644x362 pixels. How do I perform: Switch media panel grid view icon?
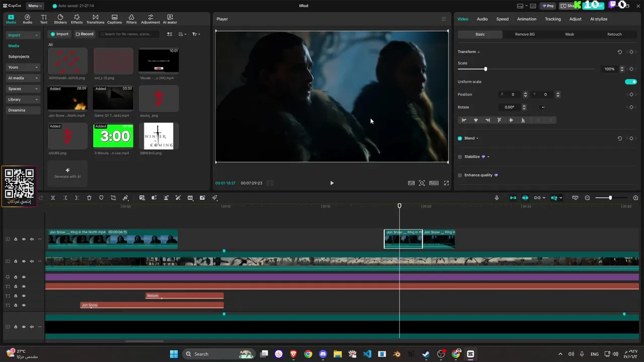click(170, 34)
